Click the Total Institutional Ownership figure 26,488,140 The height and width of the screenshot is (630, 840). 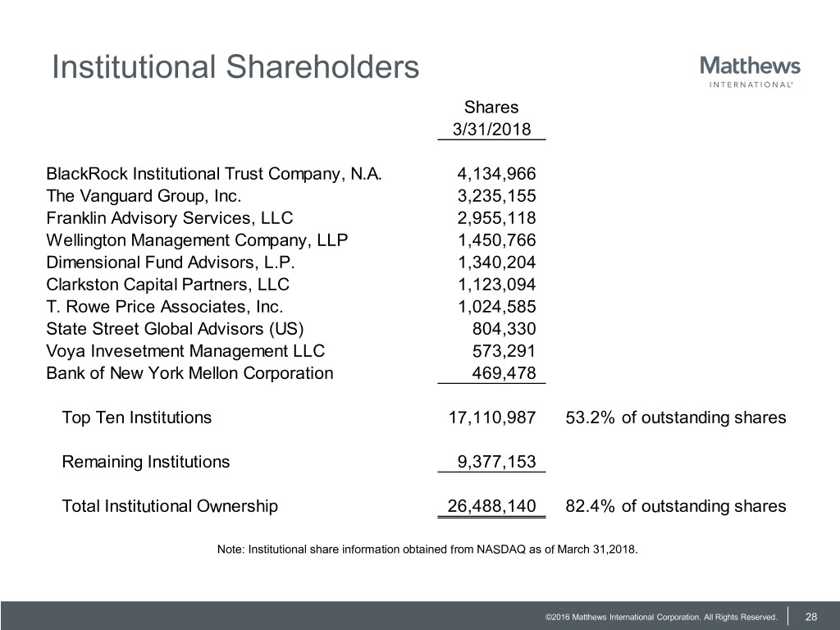(x=491, y=505)
